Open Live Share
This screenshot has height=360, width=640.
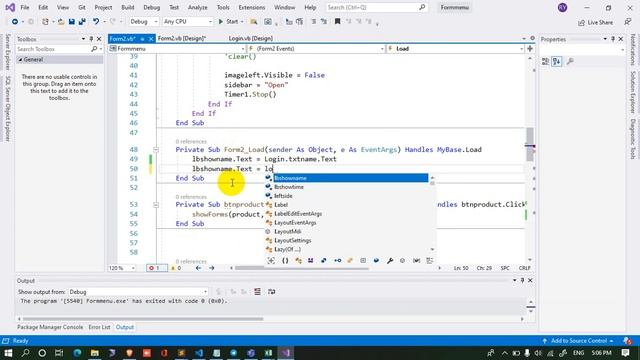click(596, 22)
